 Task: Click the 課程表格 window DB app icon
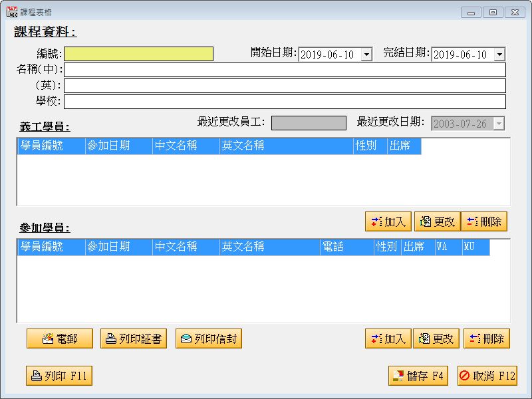point(12,12)
